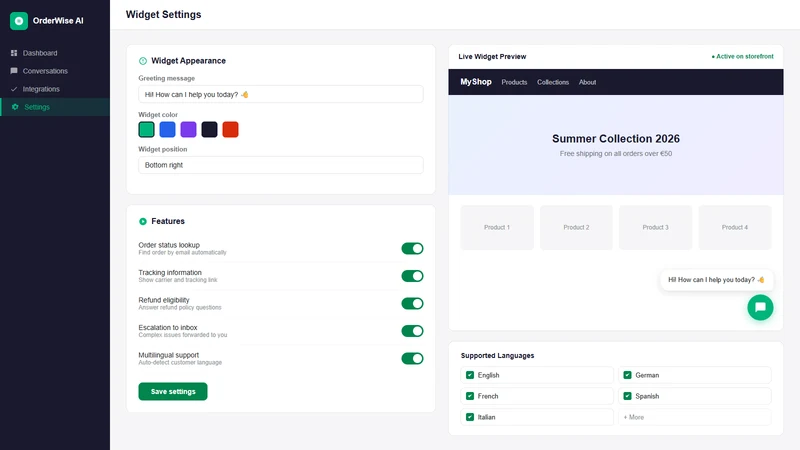Viewport: 800px width, 450px height.
Task: Toggle Tracking information switch
Action: click(x=412, y=276)
